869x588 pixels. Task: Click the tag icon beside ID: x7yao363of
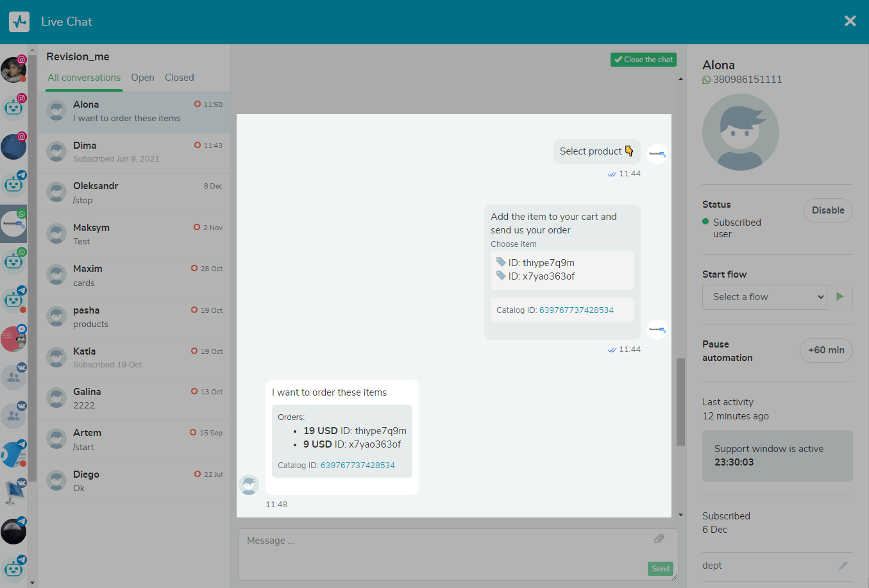point(501,275)
